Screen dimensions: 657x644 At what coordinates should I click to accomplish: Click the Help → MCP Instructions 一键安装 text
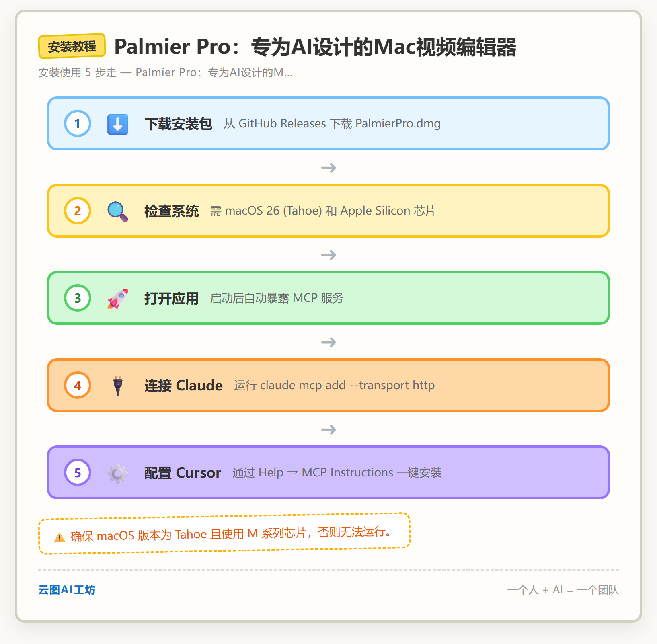tap(337, 472)
